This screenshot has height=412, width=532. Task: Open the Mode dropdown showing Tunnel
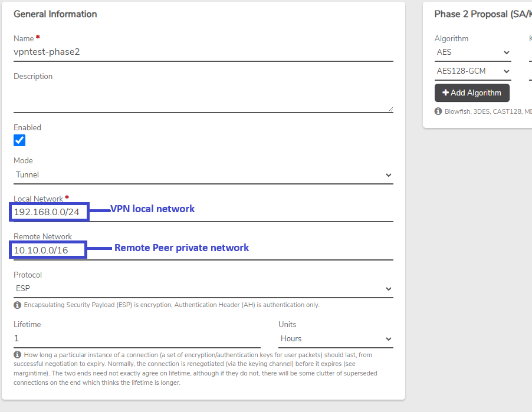pyautogui.click(x=203, y=175)
